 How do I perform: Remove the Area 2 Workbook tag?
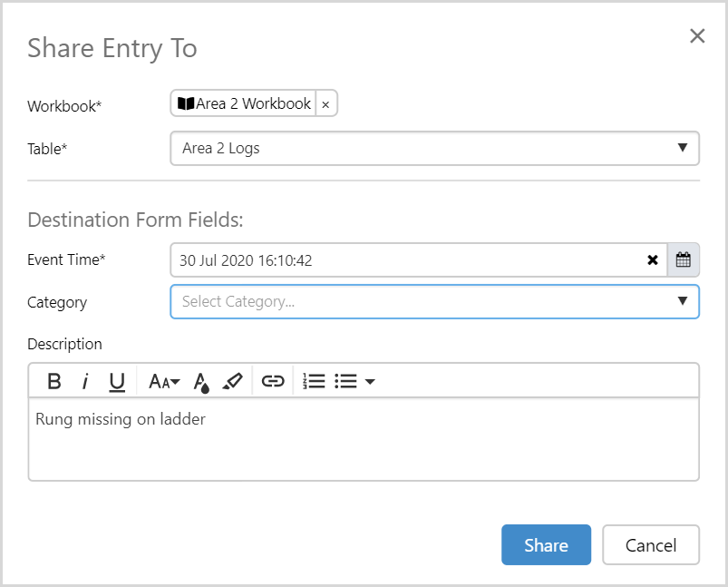click(325, 104)
